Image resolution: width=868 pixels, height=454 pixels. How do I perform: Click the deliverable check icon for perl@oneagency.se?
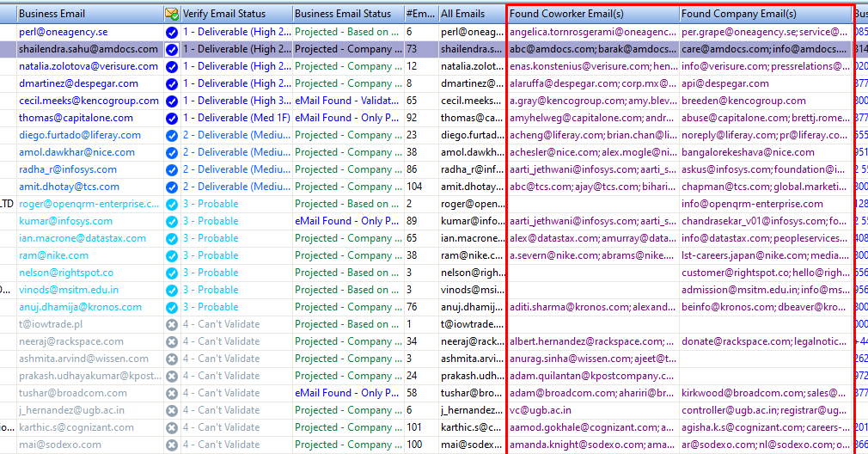pyautogui.click(x=172, y=32)
